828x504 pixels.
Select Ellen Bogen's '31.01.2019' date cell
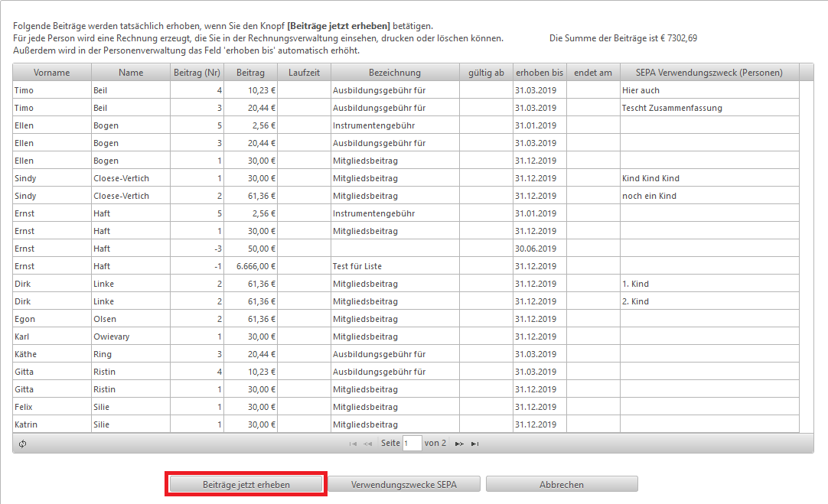pos(540,125)
